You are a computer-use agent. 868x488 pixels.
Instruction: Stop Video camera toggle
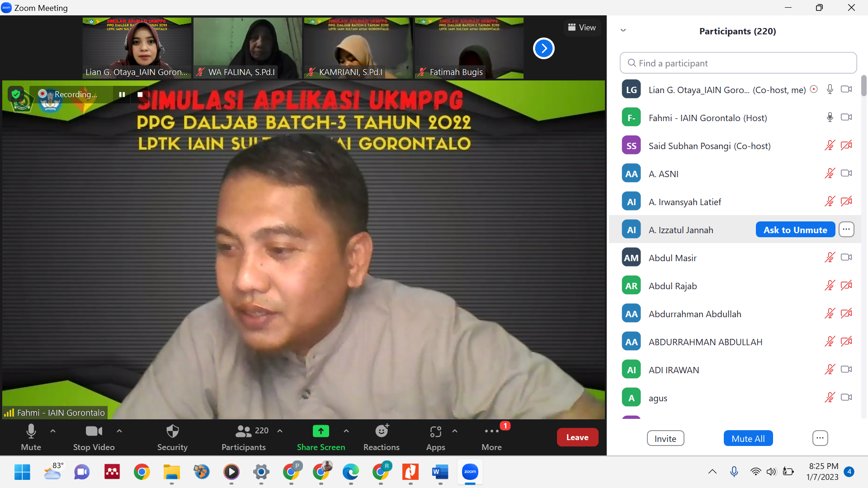94,437
